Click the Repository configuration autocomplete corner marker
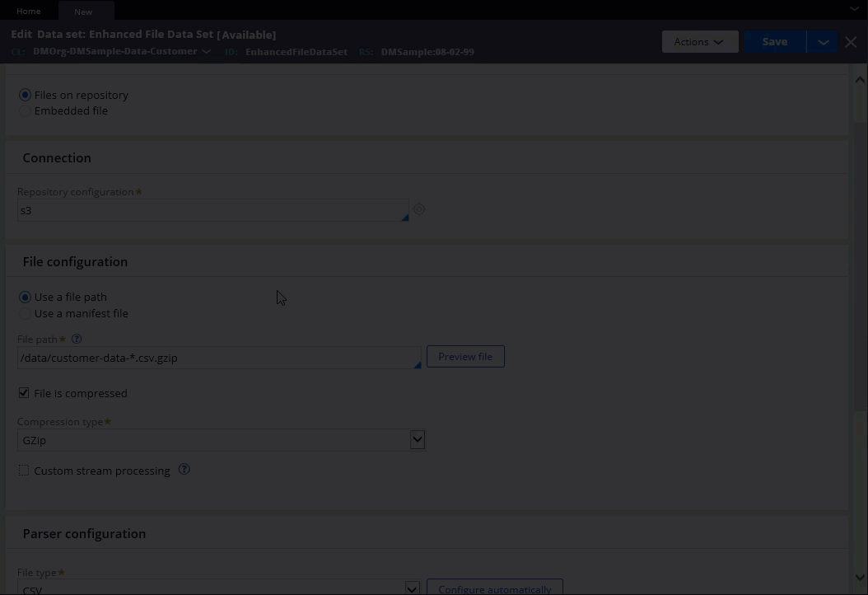Image resolution: width=868 pixels, height=595 pixels. pyautogui.click(x=404, y=217)
